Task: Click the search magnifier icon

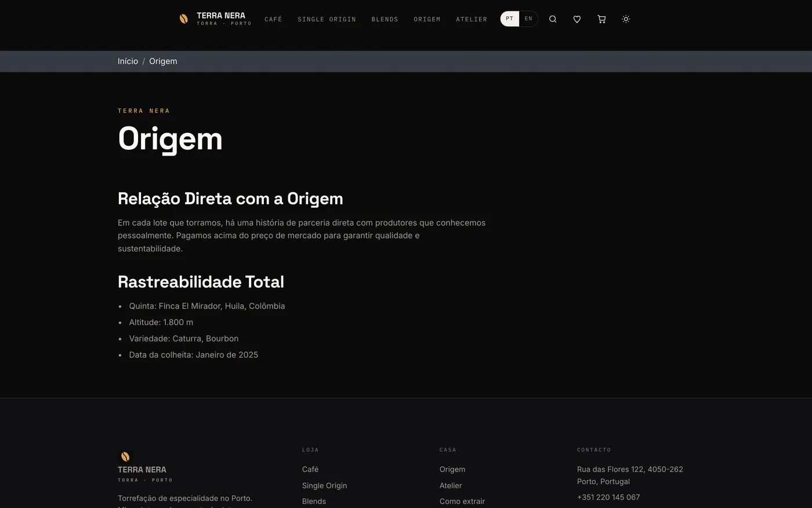Action: coord(553,19)
